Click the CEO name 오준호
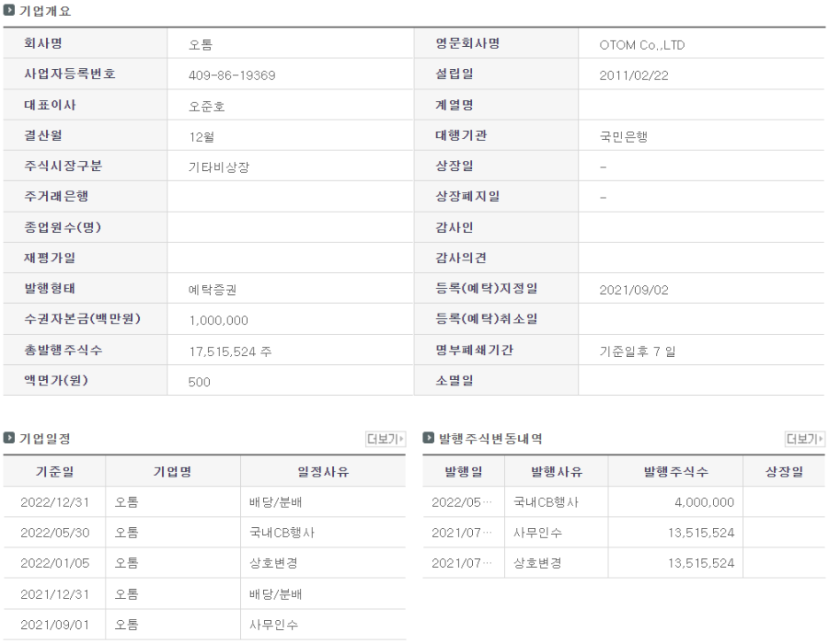This screenshot has height=644, width=829. tap(206, 106)
